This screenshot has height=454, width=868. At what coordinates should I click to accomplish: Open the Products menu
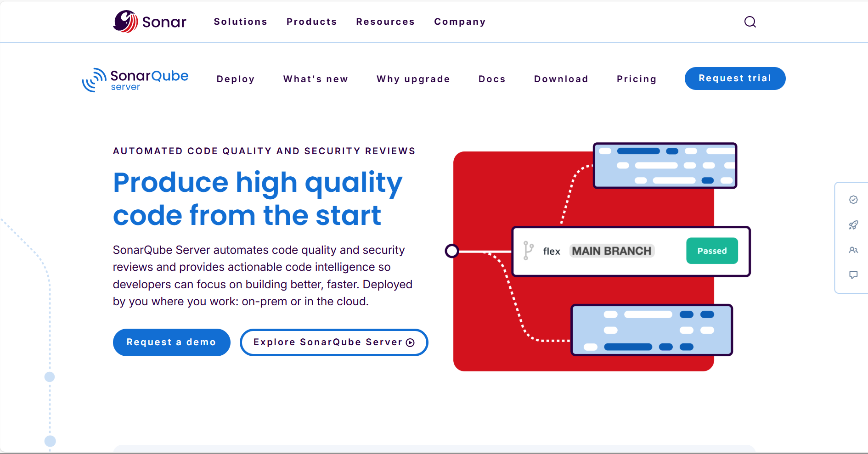coord(311,22)
